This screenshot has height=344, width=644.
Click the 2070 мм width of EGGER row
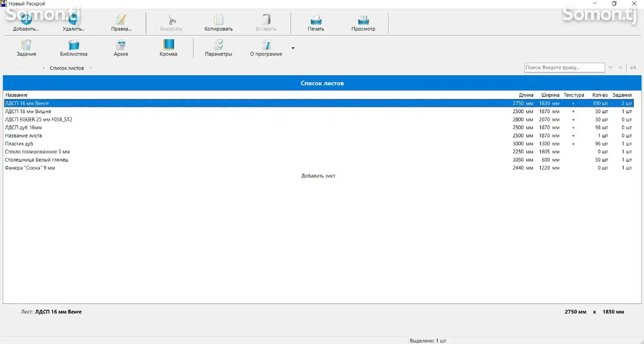(x=549, y=119)
